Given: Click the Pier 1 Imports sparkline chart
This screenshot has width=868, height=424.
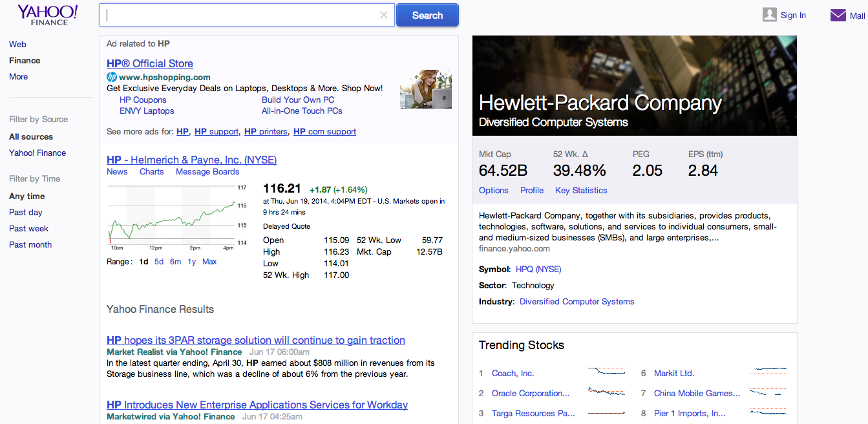Looking at the screenshot, I should click(x=768, y=412).
